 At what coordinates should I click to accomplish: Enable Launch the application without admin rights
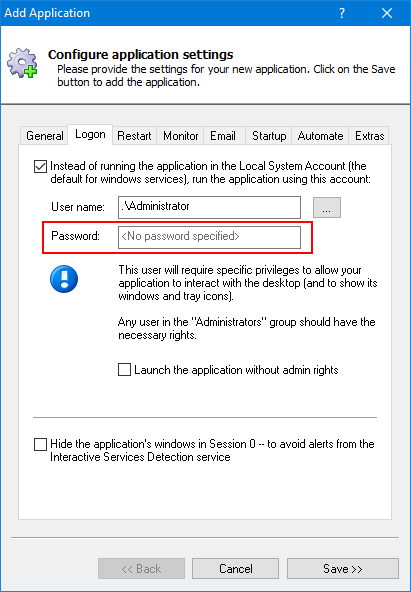coord(125,370)
